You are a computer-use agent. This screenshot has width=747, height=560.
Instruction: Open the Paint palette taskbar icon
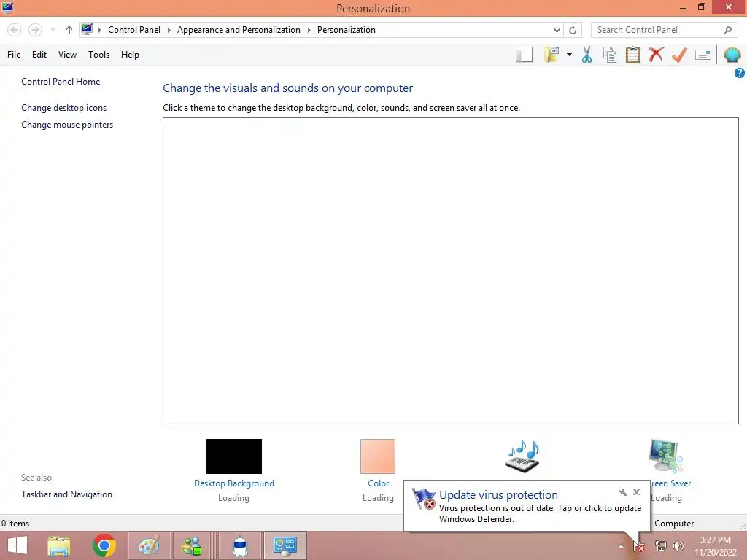149,545
